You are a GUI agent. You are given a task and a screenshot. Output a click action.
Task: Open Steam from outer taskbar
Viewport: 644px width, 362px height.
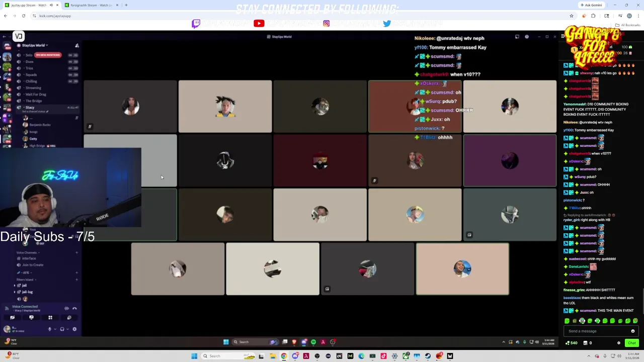pyautogui.click(x=428, y=356)
